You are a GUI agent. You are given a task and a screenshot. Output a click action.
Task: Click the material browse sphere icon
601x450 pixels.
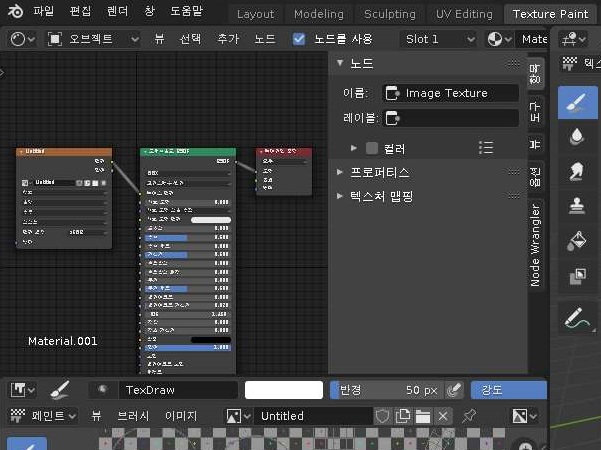click(x=499, y=39)
